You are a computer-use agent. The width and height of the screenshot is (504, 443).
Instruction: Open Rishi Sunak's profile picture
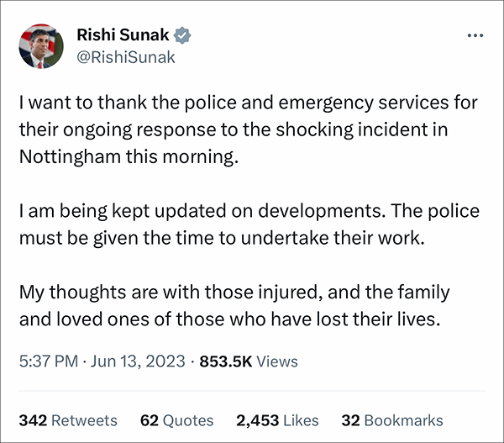[41, 46]
